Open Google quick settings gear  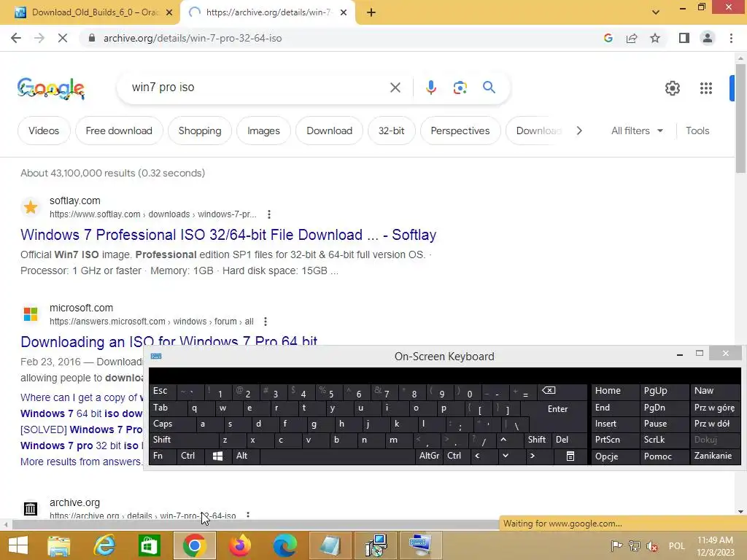[672, 88]
